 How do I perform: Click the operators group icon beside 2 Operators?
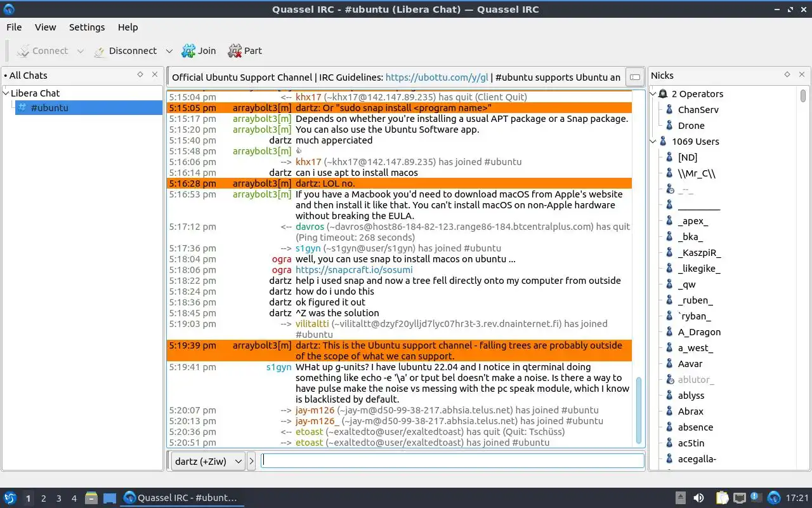pos(663,93)
